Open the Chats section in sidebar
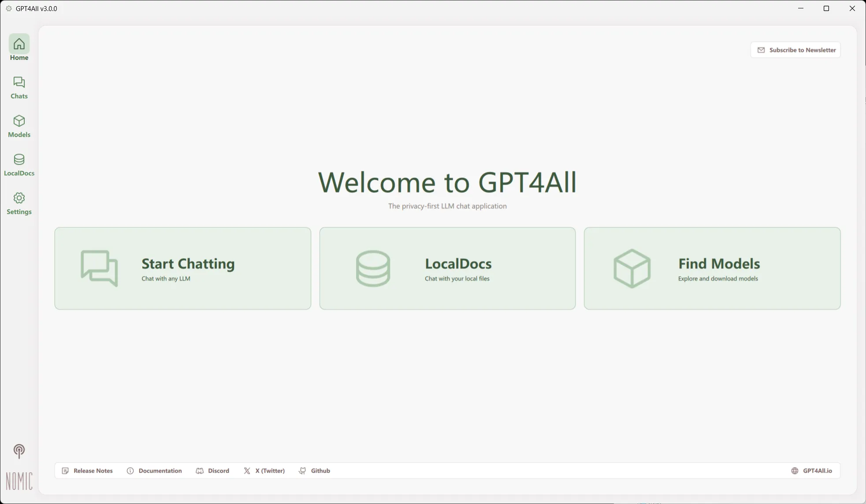Viewport: 866px width, 504px height. click(x=19, y=88)
